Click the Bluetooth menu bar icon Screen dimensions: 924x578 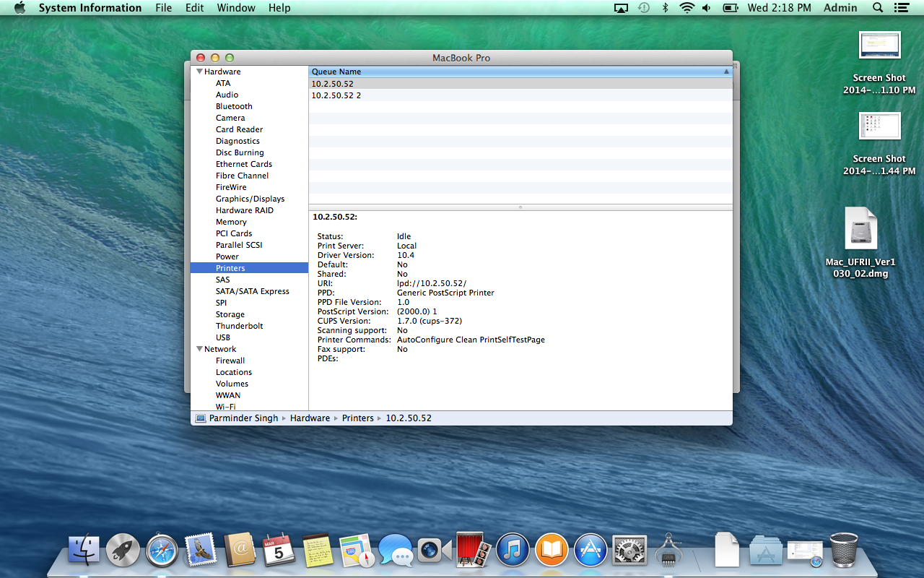665,8
